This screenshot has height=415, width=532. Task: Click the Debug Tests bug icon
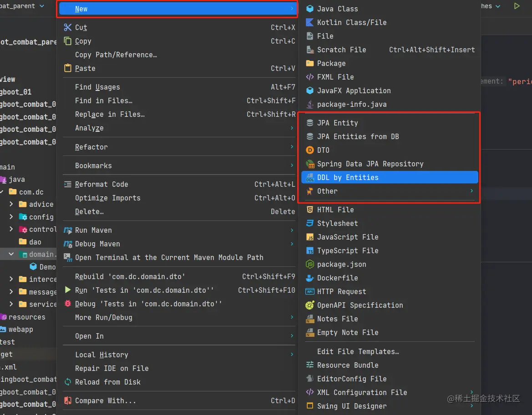click(68, 304)
